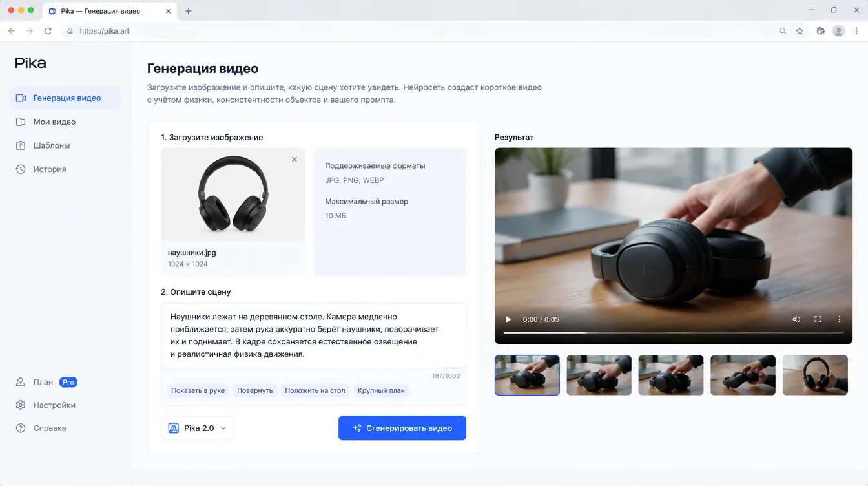Close the Pika browser tab
This screenshot has height=486, width=868.
coord(169,11)
